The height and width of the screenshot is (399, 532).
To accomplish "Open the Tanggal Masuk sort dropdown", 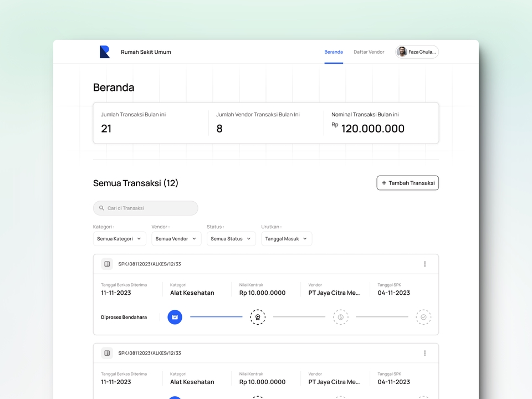I will (x=287, y=239).
